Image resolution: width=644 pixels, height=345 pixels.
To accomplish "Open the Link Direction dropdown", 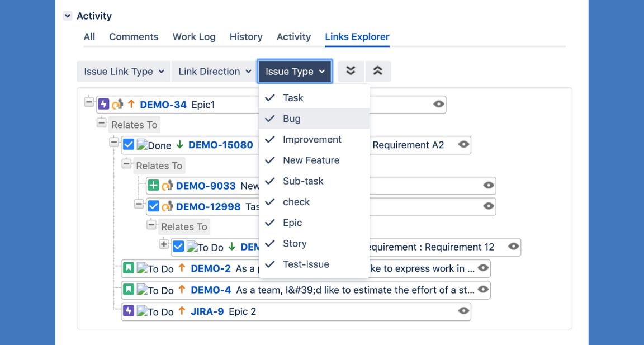I will [214, 72].
